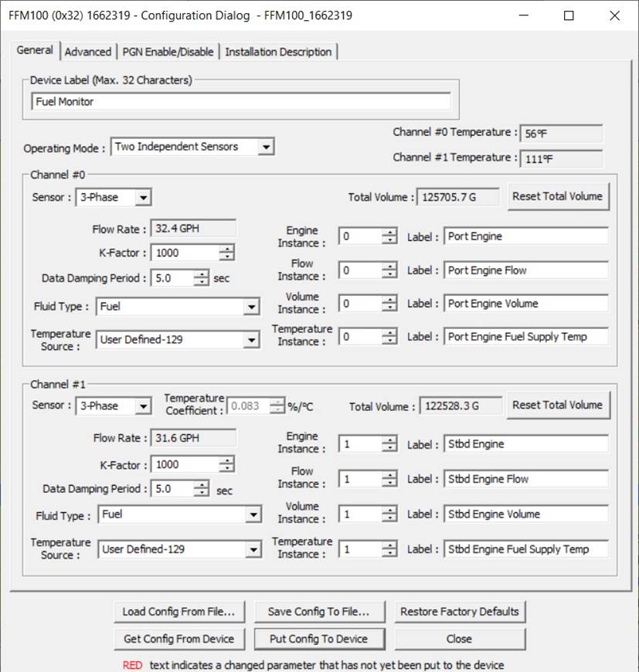Change Channel #0 Engine Instance spinner
Screen dimensions: 639x672
point(390,237)
